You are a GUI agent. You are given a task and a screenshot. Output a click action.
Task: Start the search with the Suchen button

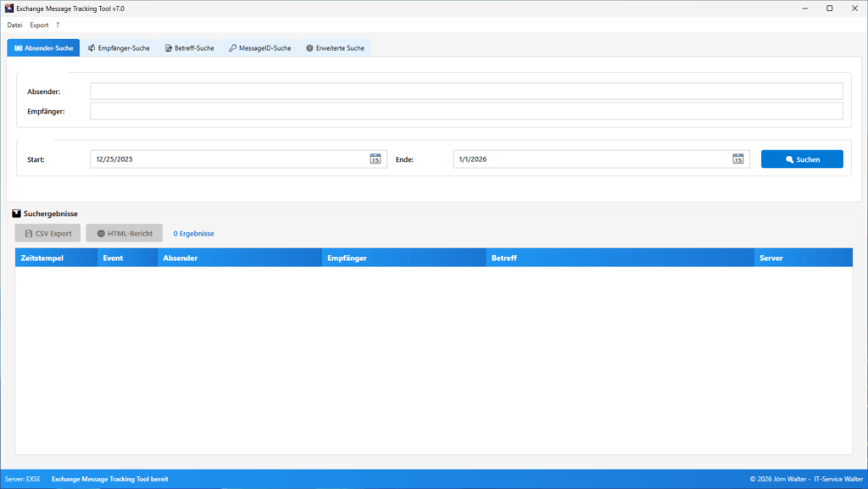pos(802,158)
